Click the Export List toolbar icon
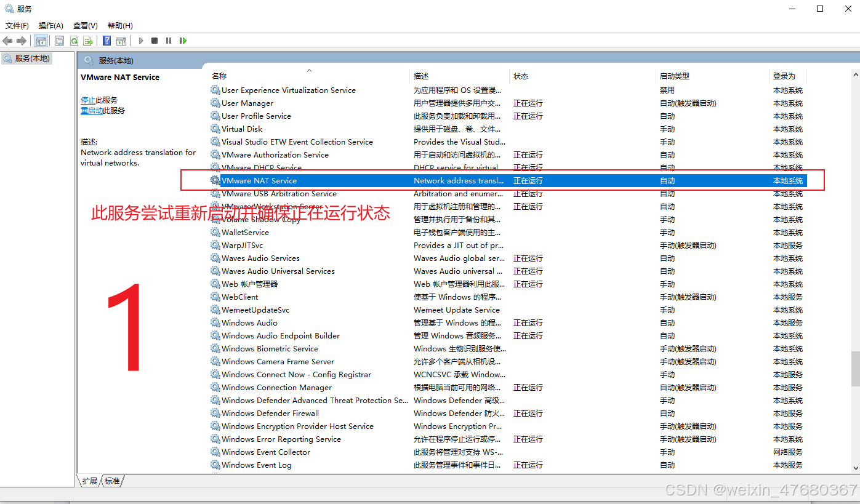Viewport: 860px width, 504px height. pos(88,41)
